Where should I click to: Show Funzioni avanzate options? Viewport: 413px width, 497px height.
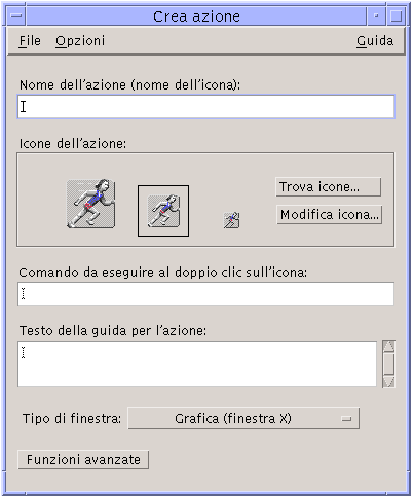pos(83,460)
